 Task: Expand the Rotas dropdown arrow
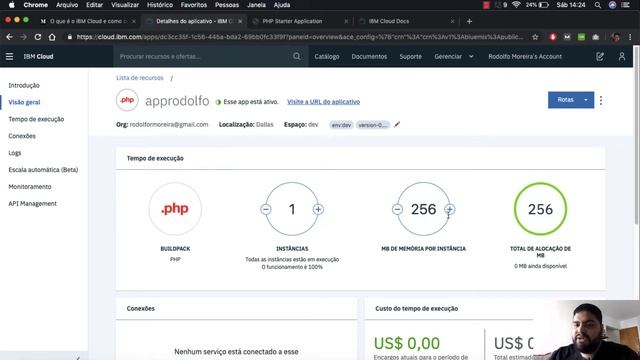click(586, 100)
